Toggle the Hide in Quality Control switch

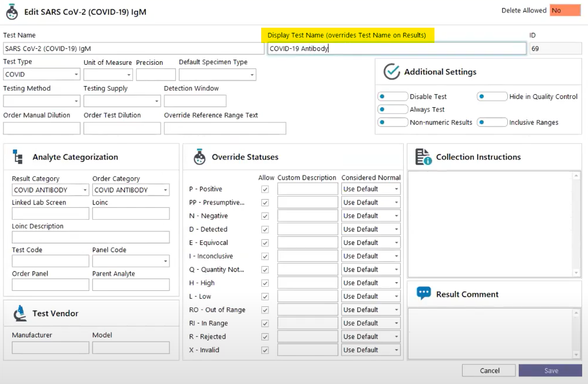coord(492,97)
